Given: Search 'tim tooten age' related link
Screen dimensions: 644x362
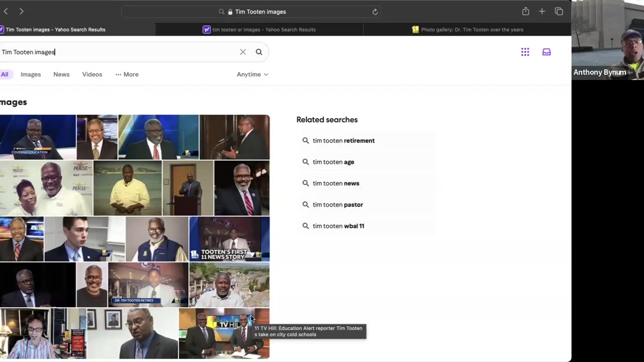Looking at the screenshot, I should pyautogui.click(x=334, y=162).
